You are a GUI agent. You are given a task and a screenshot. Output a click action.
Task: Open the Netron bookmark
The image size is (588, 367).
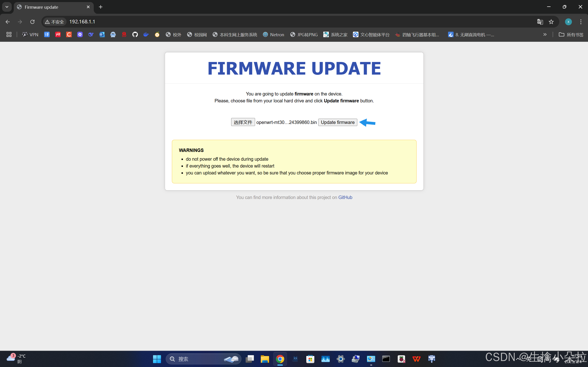click(x=274, y=34)
